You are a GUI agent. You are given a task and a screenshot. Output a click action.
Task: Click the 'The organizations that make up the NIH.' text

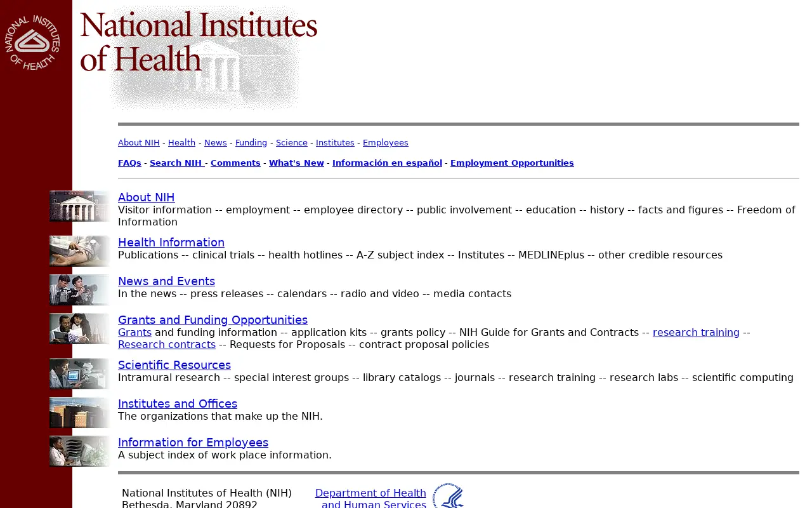point(220,417)
